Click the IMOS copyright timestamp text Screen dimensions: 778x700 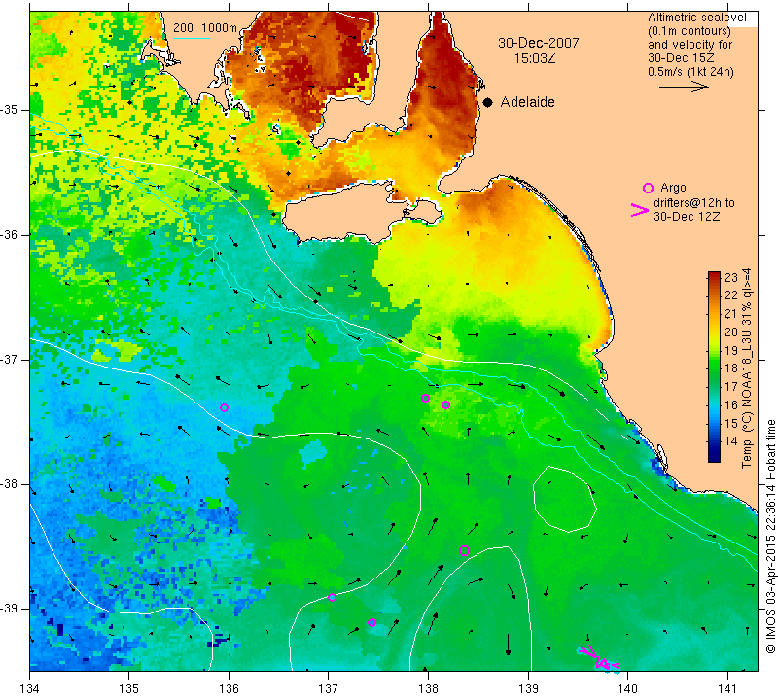(x=770, y=536)
